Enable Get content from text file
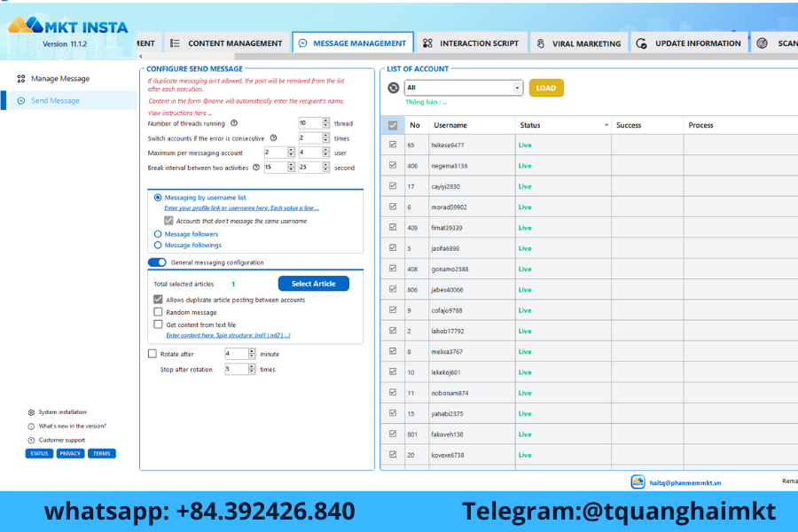 click(159, 325)
